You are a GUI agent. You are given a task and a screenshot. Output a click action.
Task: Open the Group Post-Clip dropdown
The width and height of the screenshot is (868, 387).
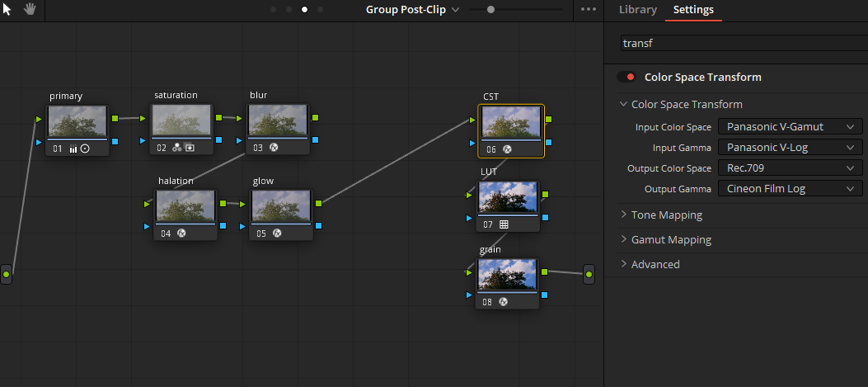[x=412, y=9]
